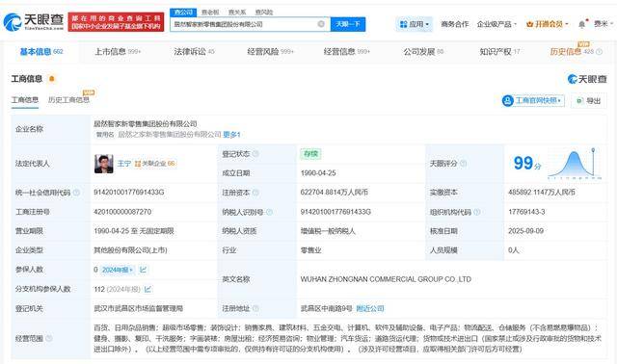Select the 工商信息 sub-tab
Image resolution: width=617 pixels, height=364 pixels.
pos(25,100)
